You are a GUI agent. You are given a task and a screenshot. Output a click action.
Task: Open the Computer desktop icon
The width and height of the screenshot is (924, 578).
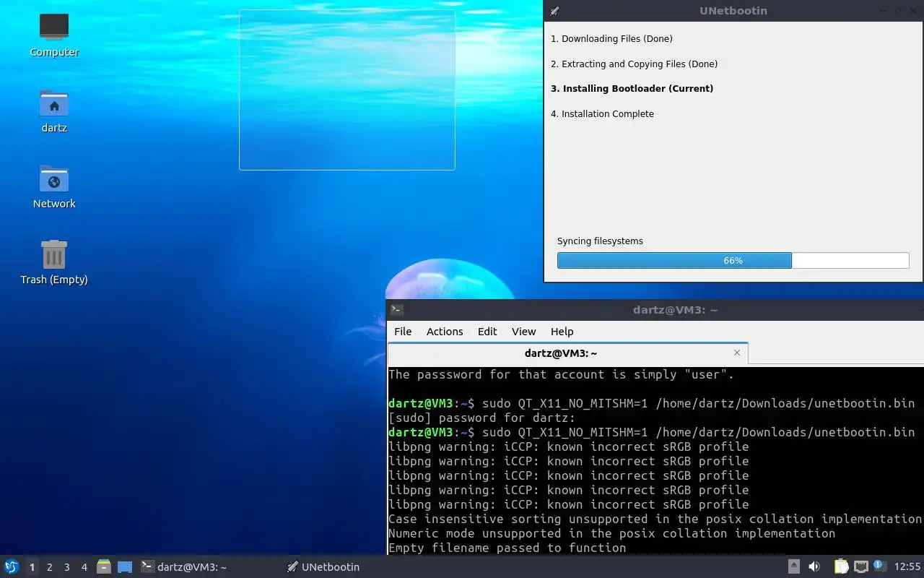[x=54, y=35]
